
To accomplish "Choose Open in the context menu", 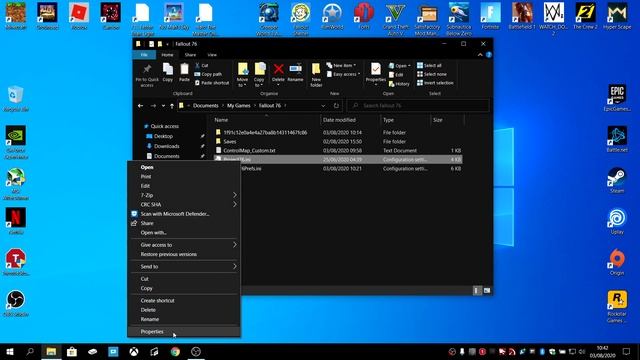I will 184,167.
